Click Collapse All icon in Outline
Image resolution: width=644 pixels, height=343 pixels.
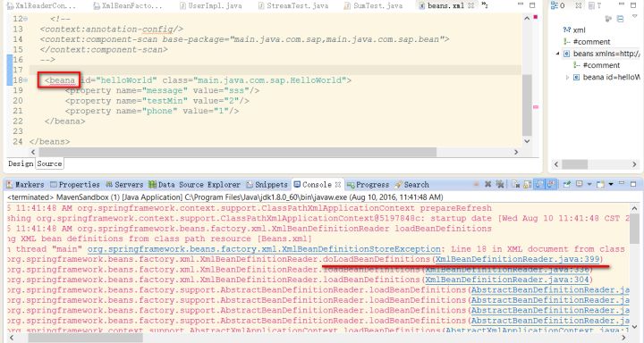click(x=621, y=19)
